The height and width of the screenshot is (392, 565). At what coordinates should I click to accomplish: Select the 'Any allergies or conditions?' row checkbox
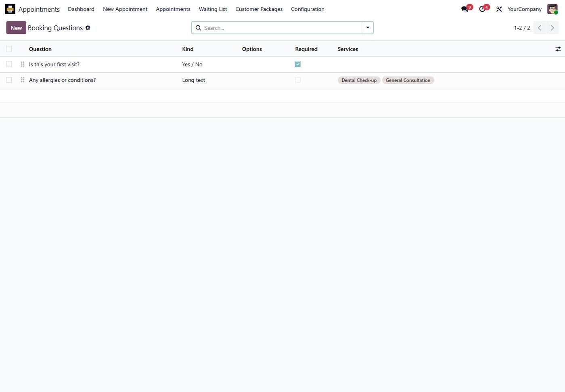tap(9, 80)
